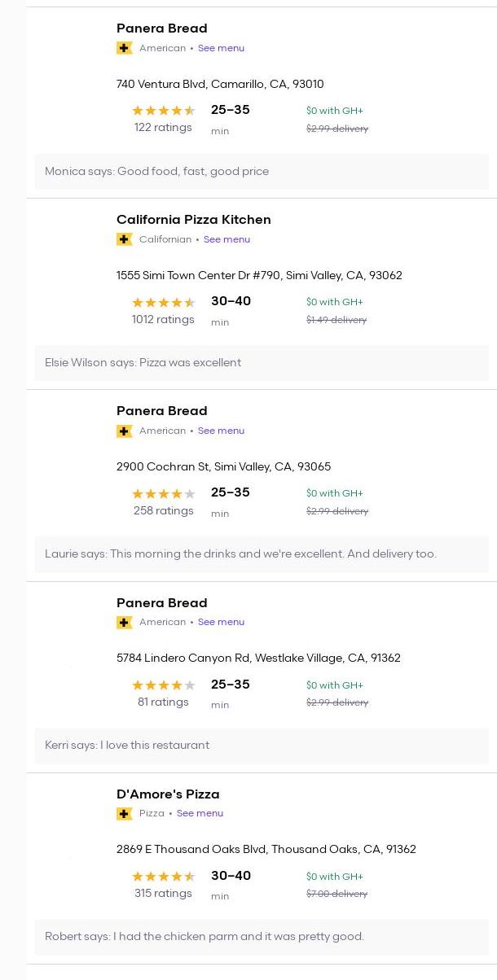
Task: Click the GH+ badge for Camarillo Panera Bread
Action: [x=125, y=48]
